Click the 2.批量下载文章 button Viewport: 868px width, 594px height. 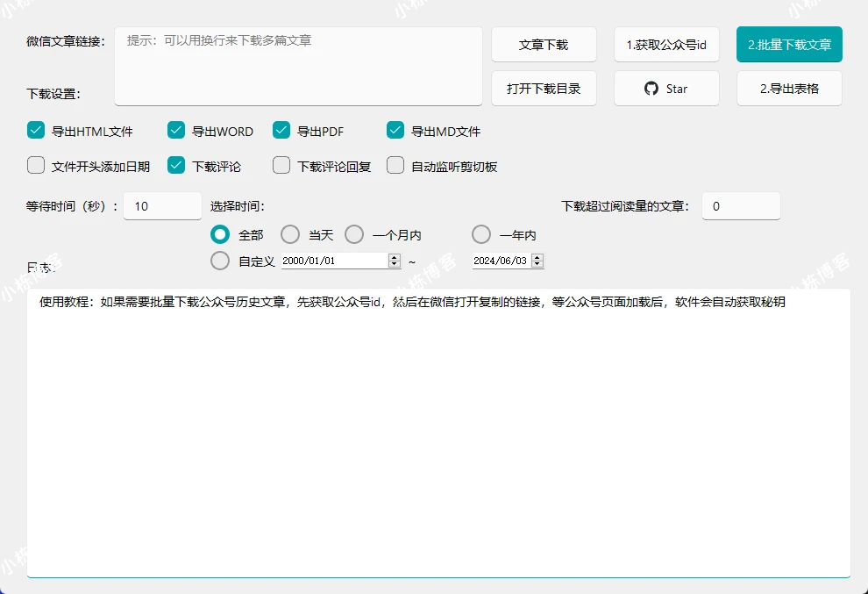[x=789, y=44]
